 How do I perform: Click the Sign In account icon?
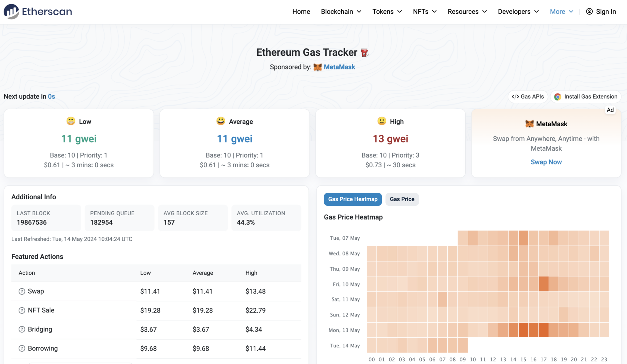[x=589, y=11]
